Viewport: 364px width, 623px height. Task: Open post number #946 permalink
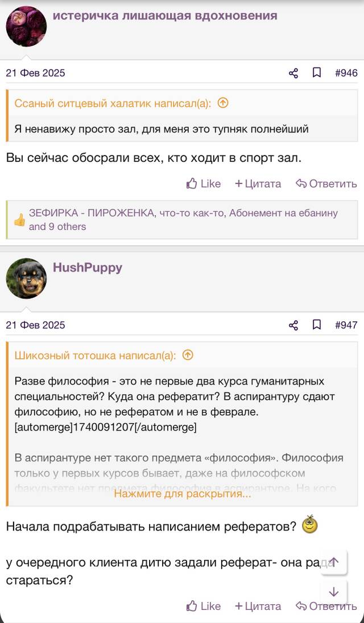(346, 73)
